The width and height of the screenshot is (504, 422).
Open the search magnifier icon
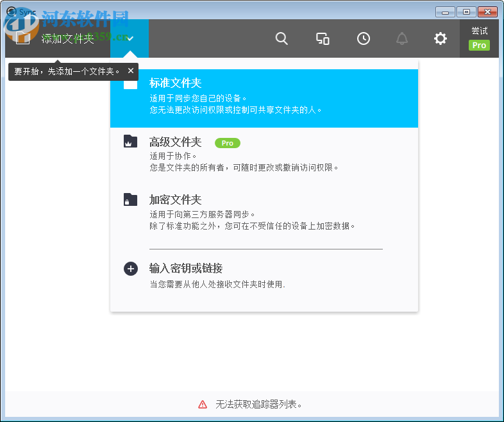point(281,38)
